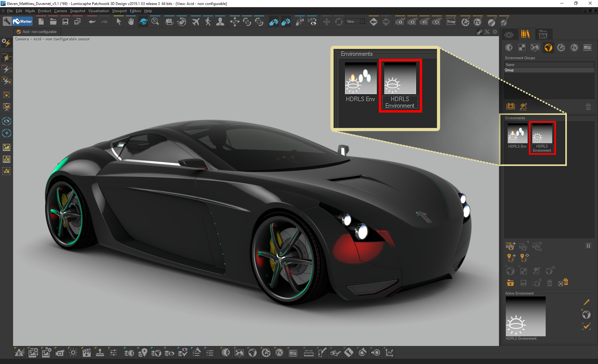Save the database with floppy icon
Screen dimensions: 598x364
point(65,21)
